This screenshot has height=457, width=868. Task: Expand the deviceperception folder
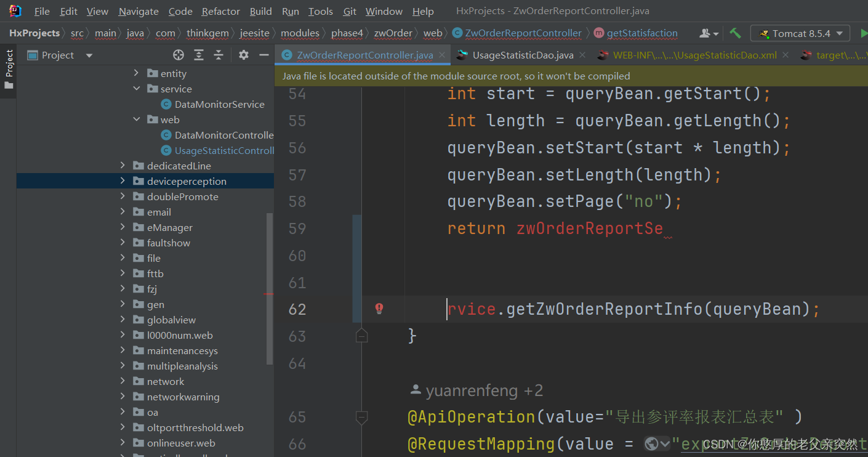pyautogui.click(x=123, y=181)
